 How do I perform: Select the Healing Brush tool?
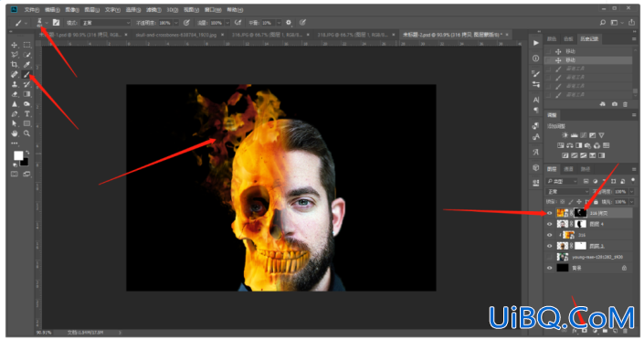point(15,74)
